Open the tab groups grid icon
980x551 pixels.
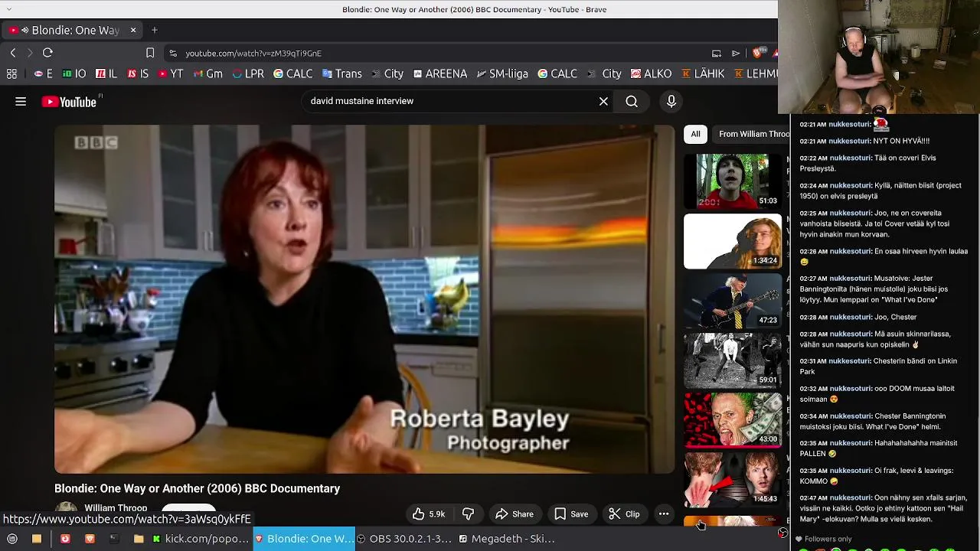coord(11,74)
